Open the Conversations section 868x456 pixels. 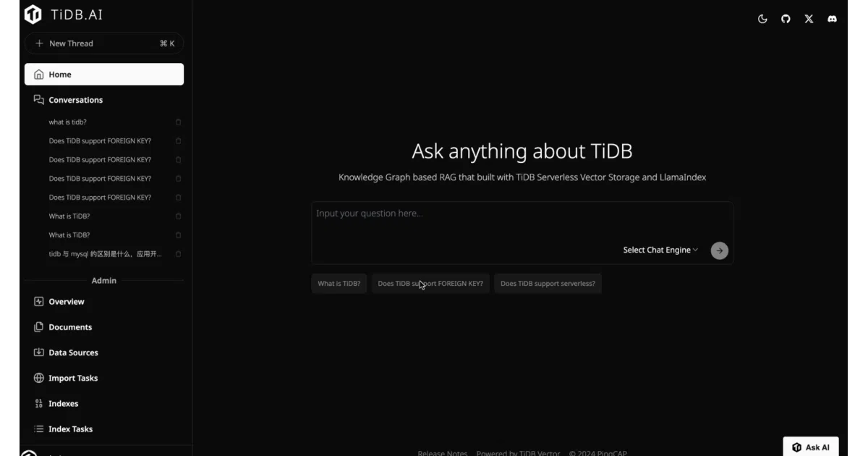(75, 100)
